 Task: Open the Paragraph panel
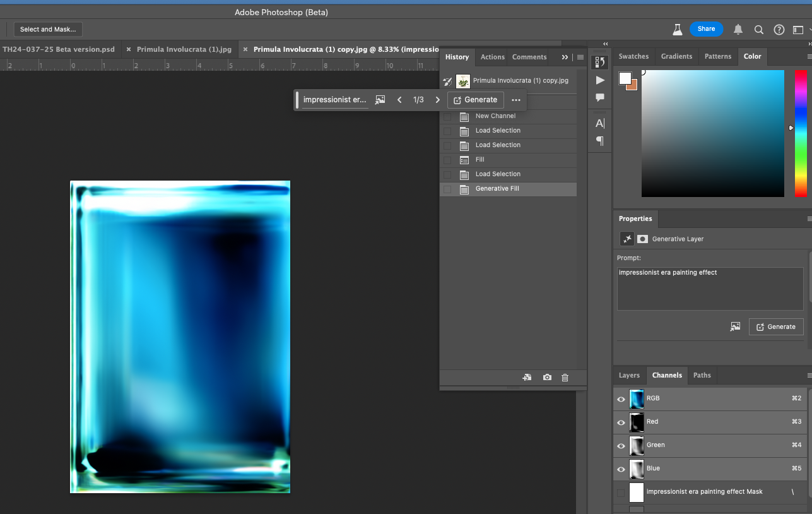pos(599,141)
